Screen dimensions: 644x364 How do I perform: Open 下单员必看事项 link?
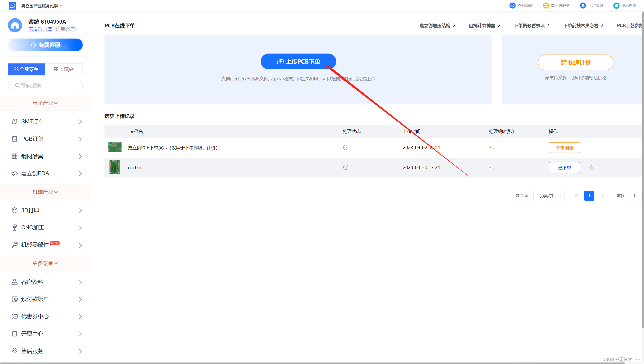(x=532, y=25)
